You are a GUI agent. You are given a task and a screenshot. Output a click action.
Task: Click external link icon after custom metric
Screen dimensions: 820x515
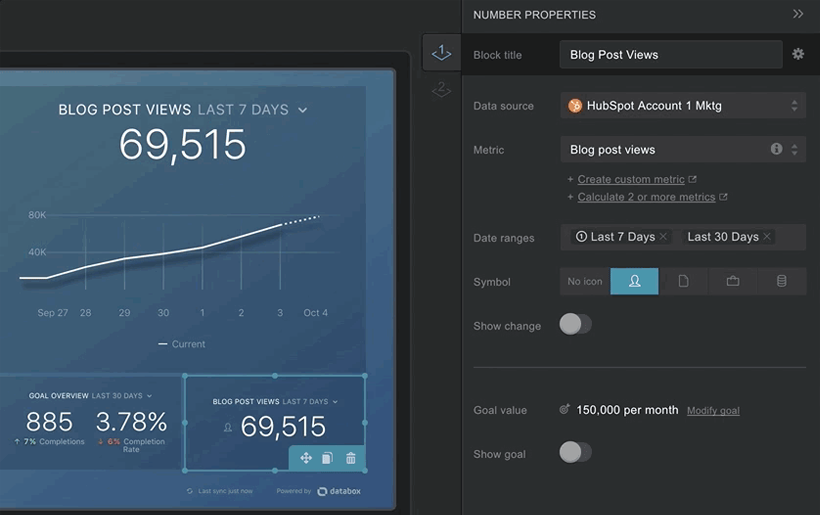(x=692, y=179)
